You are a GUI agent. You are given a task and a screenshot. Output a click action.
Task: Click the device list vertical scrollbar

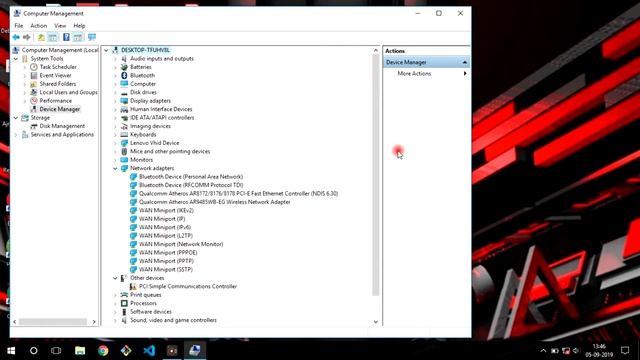(x=376, y=175)
